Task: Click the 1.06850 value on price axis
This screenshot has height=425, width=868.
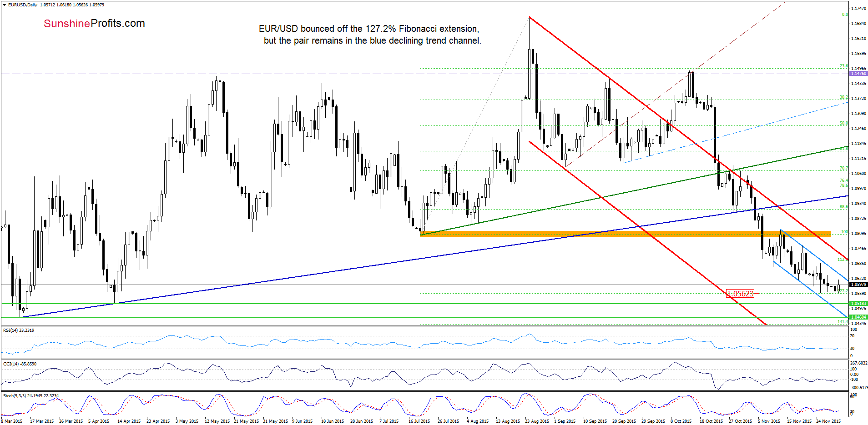Action: coord(858,264)
